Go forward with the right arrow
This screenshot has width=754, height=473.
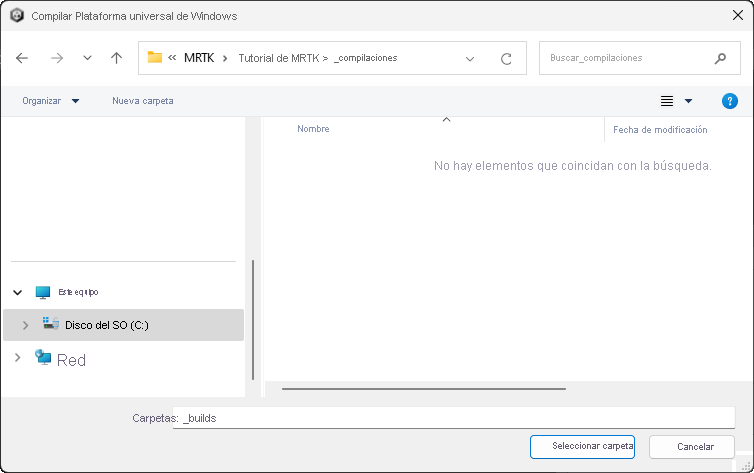(x=57, y=58)
